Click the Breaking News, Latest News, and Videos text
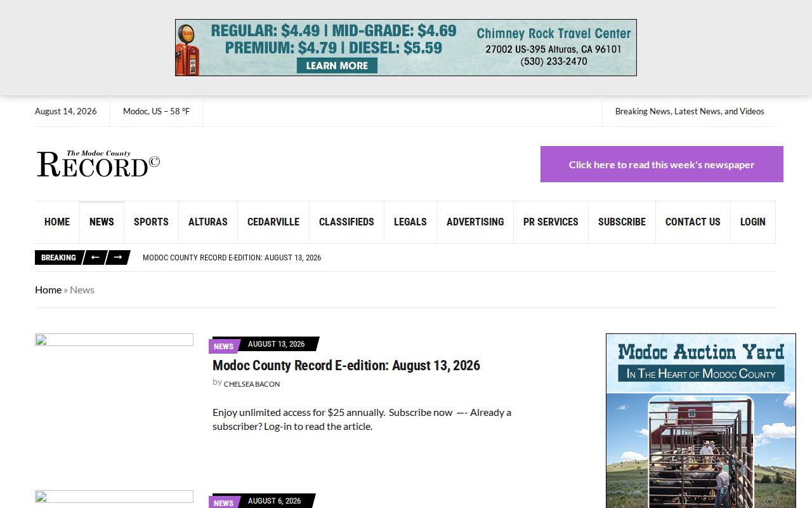812x508 pixels. (x=690, y=111)
